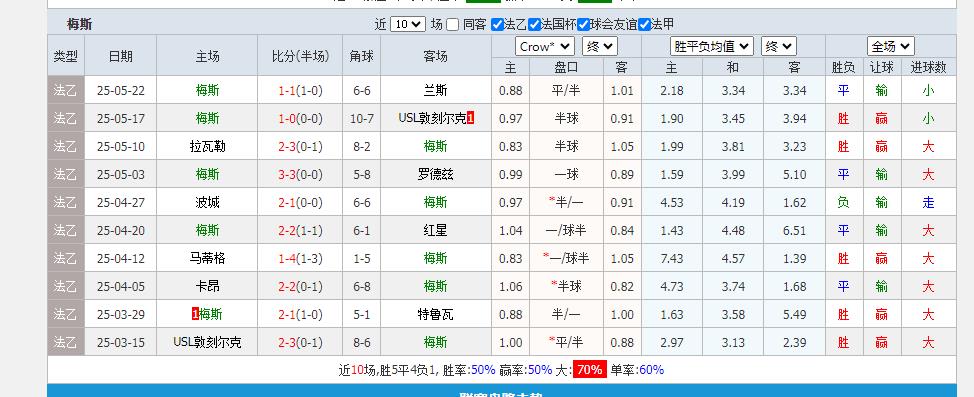Click red card badge next to USL敦刻尔克 away
The width and height of the screenshot is (974, 397).
tap(470, 118)
